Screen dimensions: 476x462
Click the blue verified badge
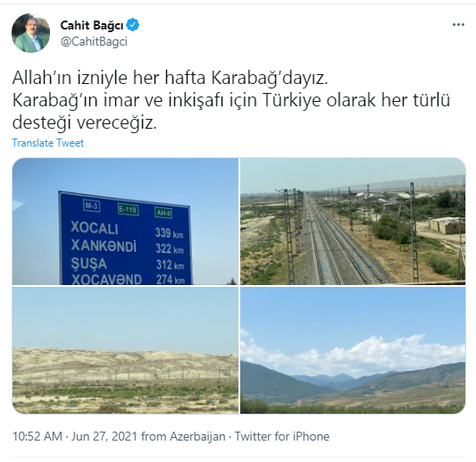tap(133, 25)
